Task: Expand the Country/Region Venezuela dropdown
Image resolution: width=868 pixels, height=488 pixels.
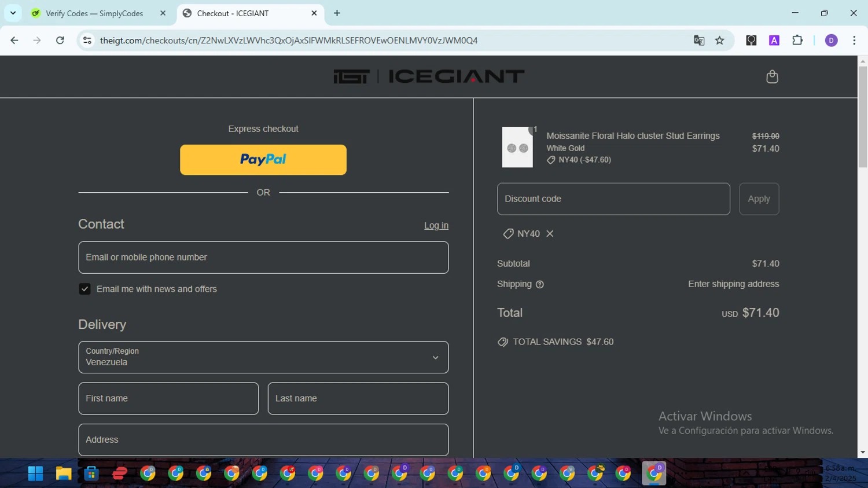Action: 263,357
